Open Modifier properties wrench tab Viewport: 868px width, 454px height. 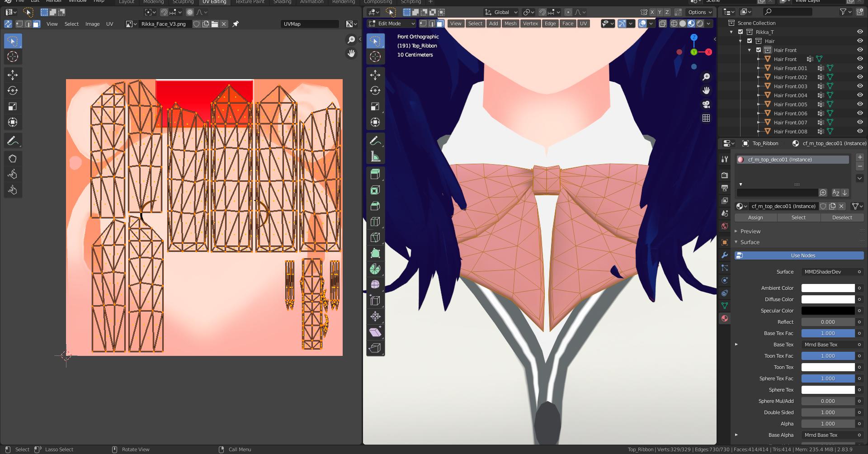[725, 255]
